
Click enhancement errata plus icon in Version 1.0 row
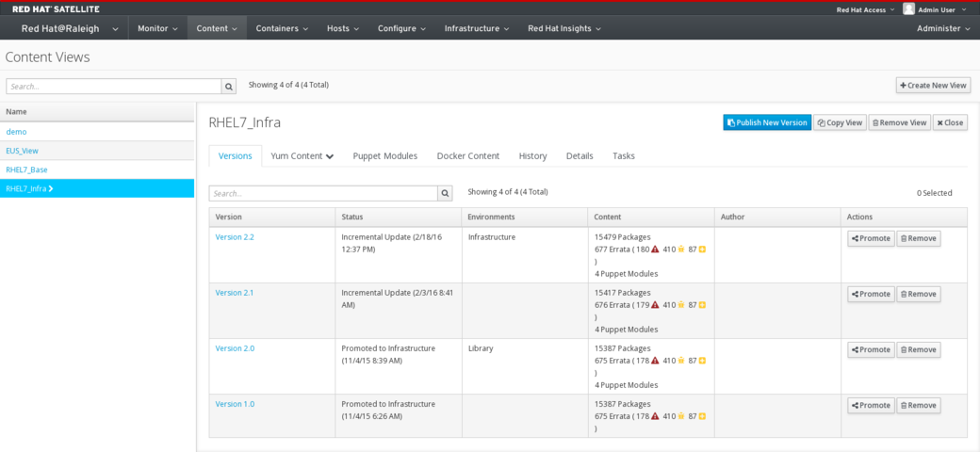703,416
